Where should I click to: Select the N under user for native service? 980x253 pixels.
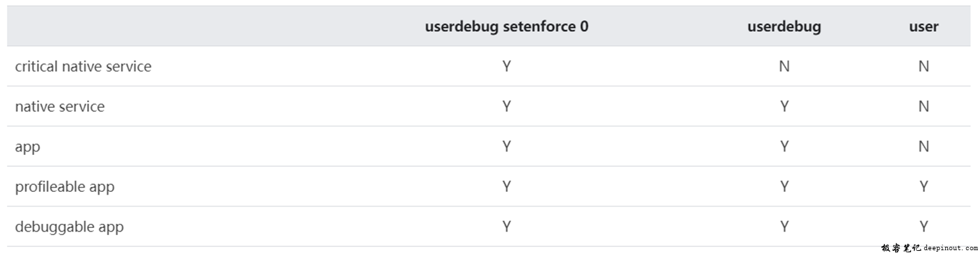(x=924, y=106)
